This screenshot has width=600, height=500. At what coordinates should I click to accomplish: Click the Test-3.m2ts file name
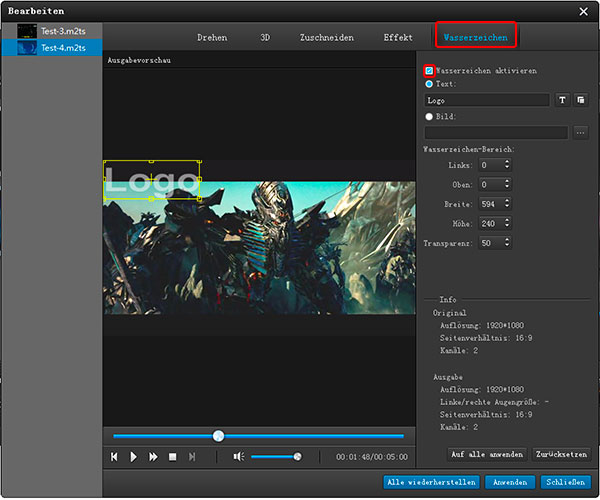(x=63, y=31)
